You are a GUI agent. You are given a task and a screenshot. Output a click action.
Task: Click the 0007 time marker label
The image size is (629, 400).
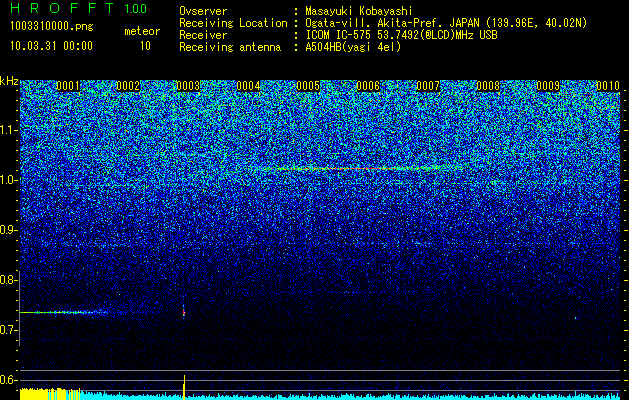tap(428, 86)
